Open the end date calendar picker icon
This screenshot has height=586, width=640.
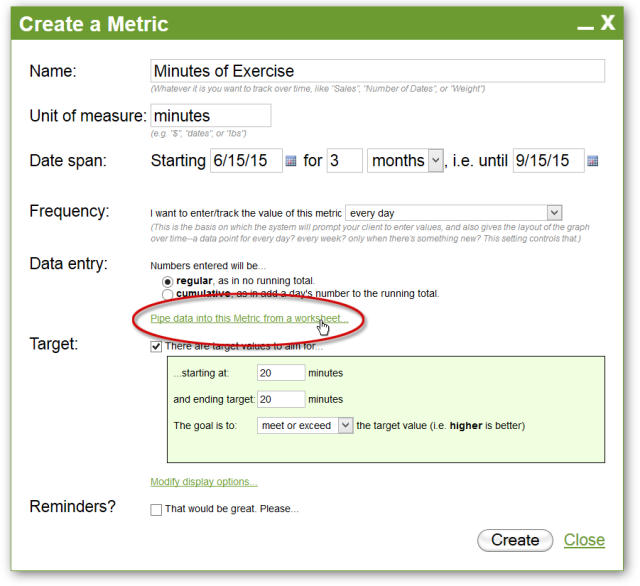(593, 161)
